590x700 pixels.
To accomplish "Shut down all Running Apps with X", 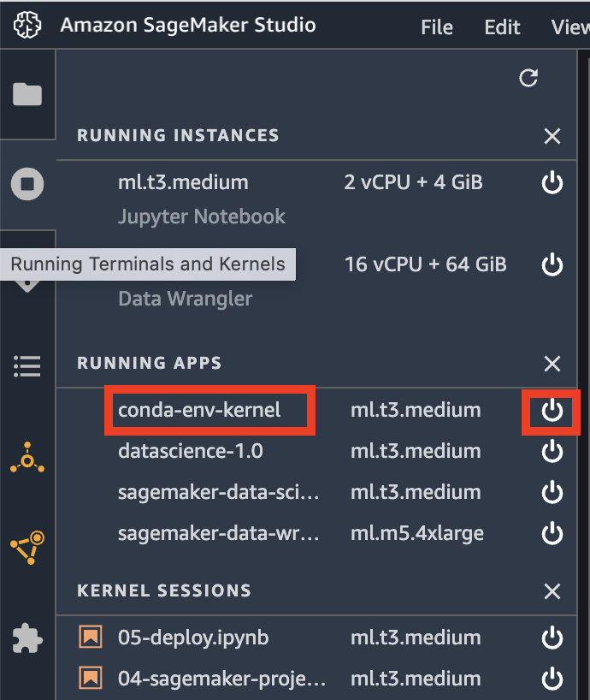I will click(552, 364).
